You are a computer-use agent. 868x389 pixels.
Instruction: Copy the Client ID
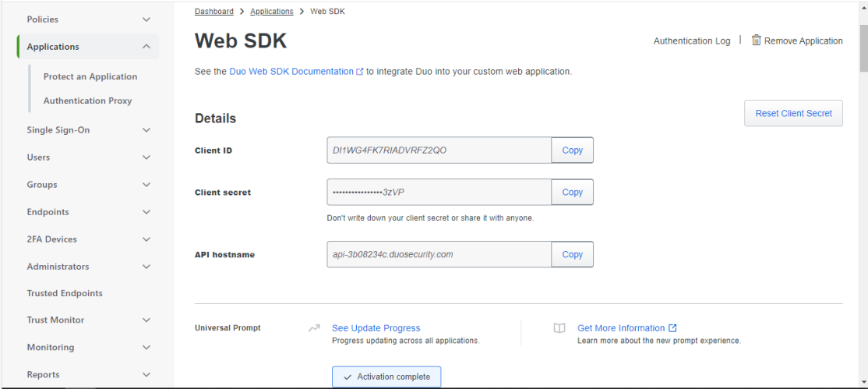pyautogui.click(x=573, y=150)
